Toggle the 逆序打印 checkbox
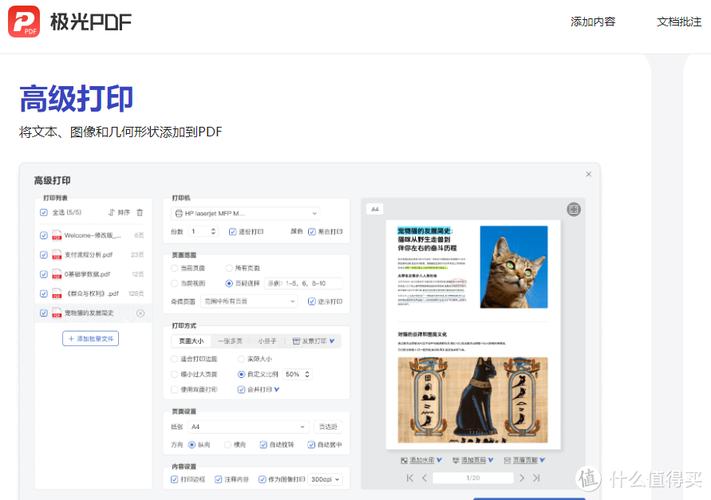The width and height of the screenshot is (711, 500). tap(312, 301)
